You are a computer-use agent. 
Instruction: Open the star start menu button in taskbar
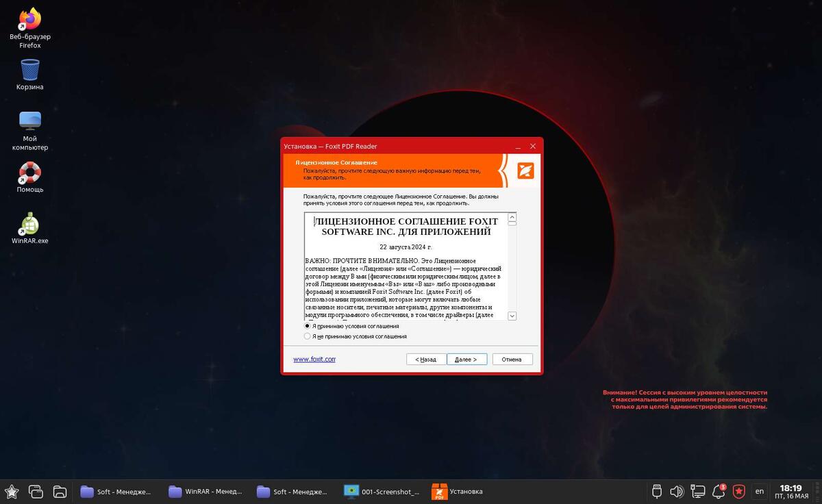12,491
